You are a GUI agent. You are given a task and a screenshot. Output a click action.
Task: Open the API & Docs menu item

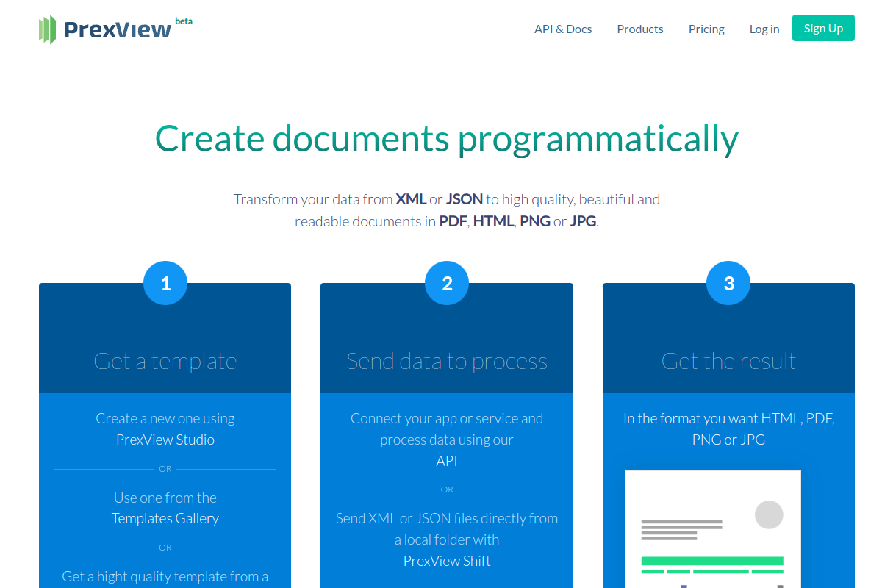pyautogui.click(x=563, y=29)
